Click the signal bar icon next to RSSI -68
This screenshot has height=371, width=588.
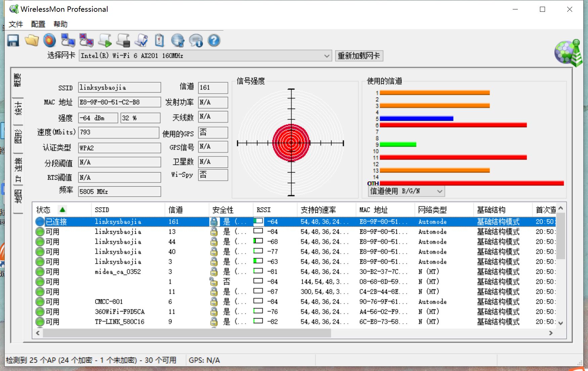[258, 241]
